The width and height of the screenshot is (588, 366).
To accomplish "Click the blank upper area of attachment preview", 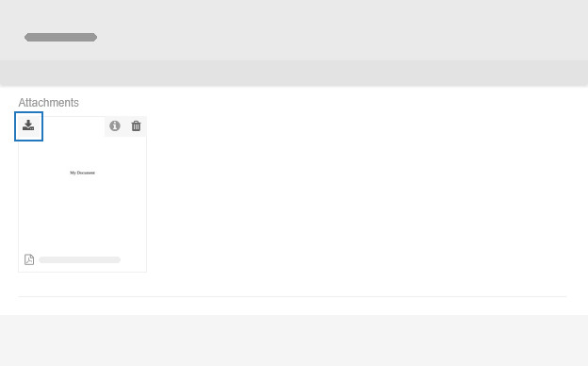I will 83,152.
